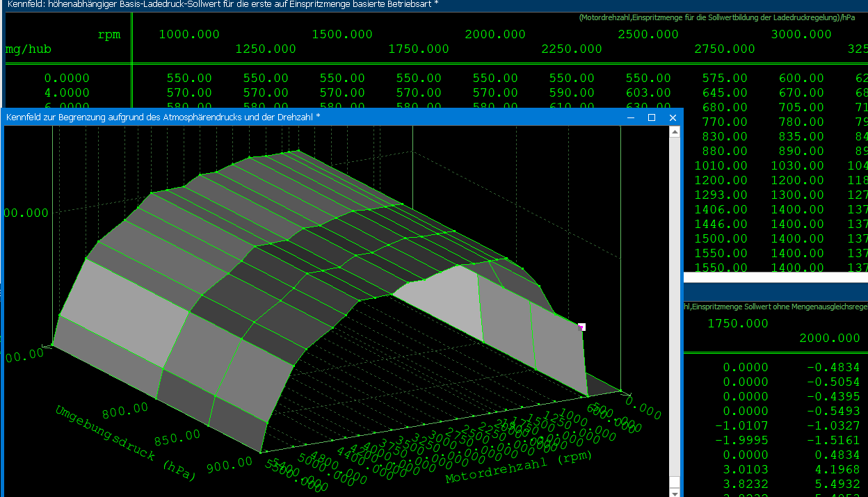Select the 1446.00 boost pressure cell

click(725, 225)
